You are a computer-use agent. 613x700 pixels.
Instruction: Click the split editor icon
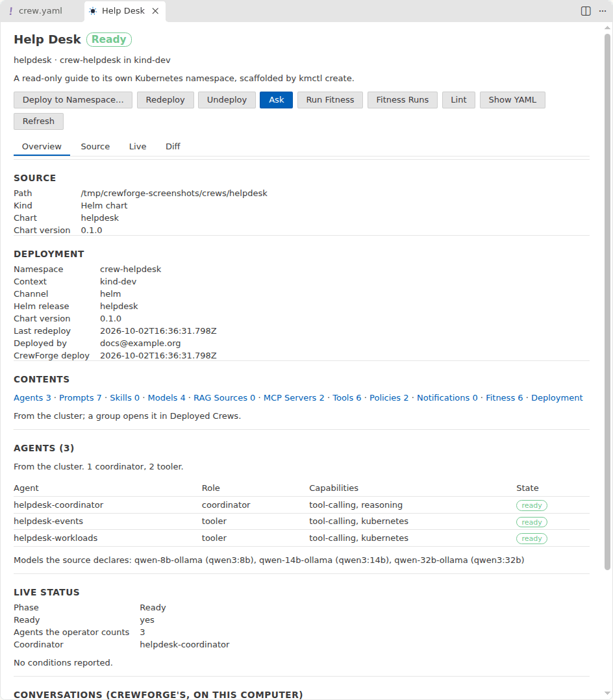point(586,10)
